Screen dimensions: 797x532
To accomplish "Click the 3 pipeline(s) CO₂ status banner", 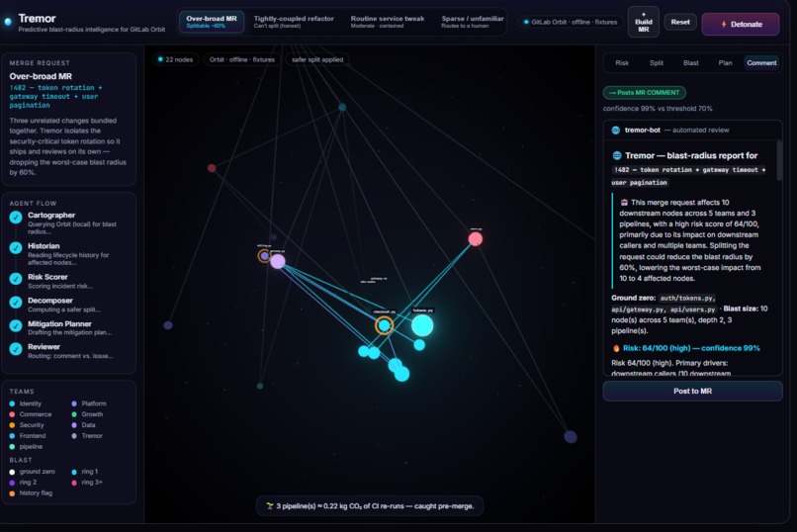I will 370,506.
